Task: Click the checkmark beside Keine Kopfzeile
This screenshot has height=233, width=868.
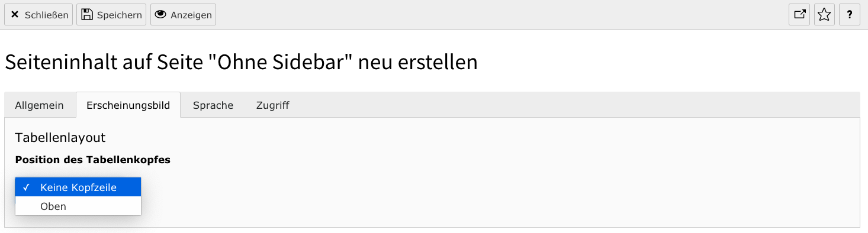Action: 26,187
